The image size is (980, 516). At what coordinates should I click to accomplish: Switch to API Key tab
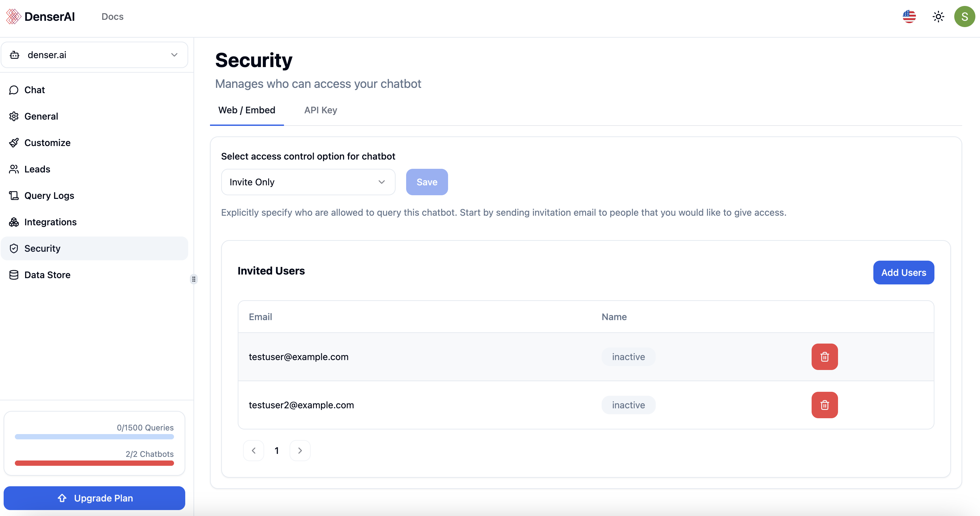[x=320, y=109]
